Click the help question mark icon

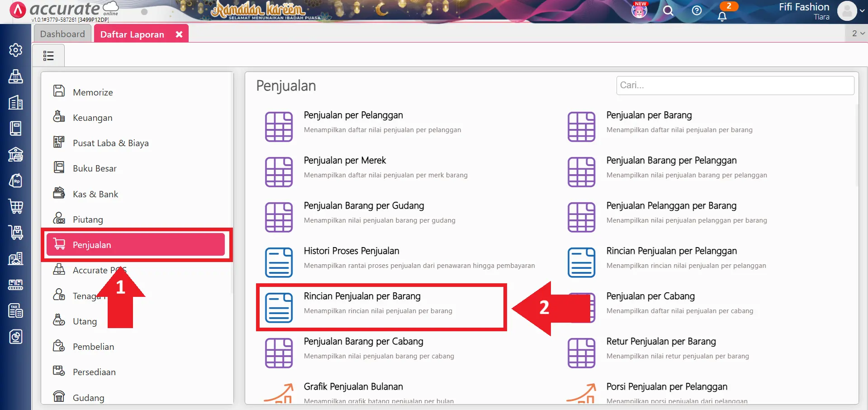pos(697,11)
